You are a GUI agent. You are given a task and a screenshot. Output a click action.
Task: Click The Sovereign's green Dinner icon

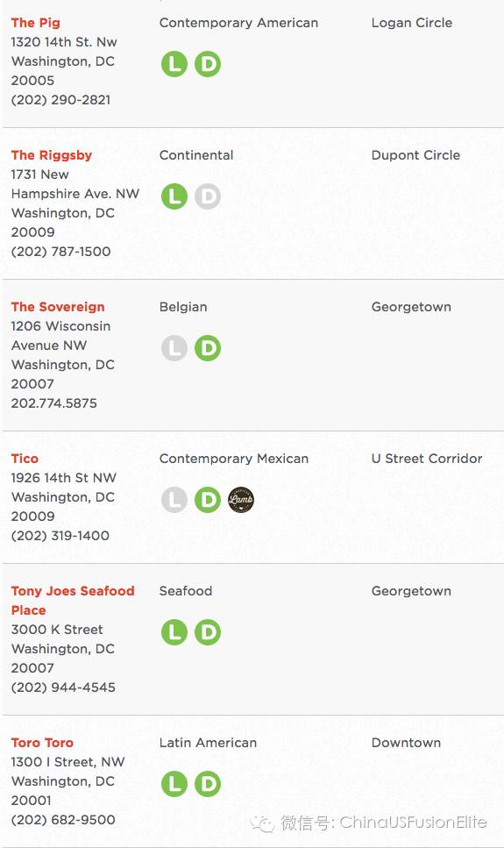click(x=208, y=348)
